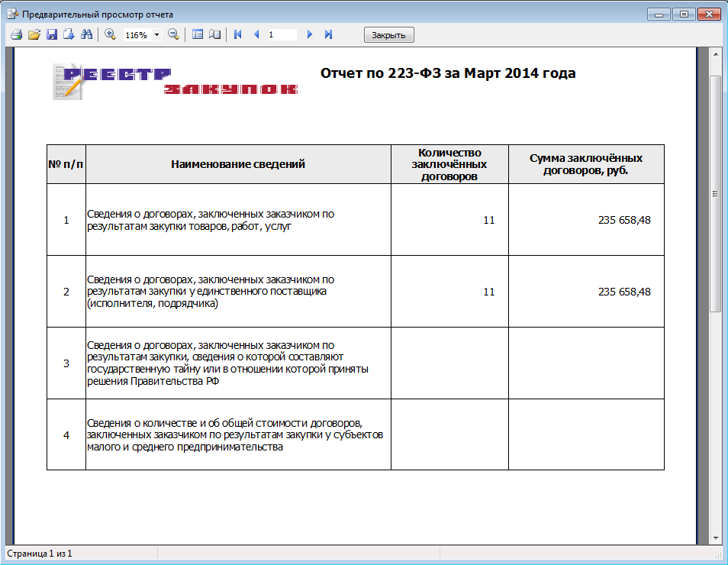The height and width of the screenshot is (565, 728).
Task: Click the 116% zoom value box
Action: click(137, 35)
